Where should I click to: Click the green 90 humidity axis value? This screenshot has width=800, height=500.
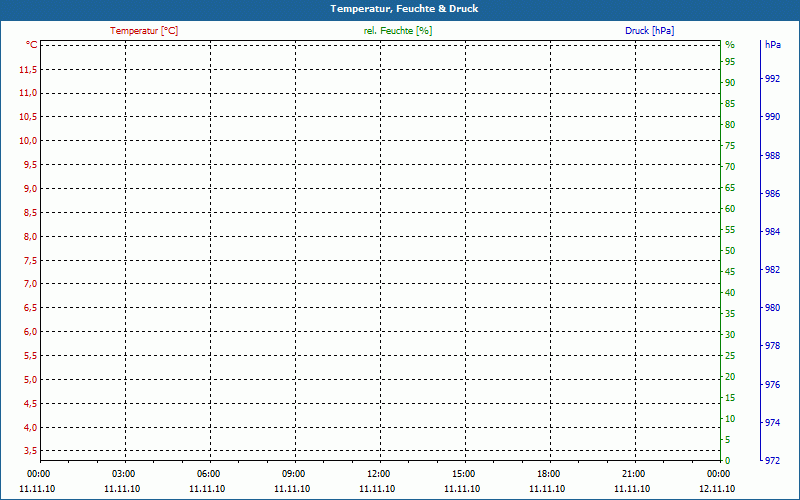coord(730,83)
